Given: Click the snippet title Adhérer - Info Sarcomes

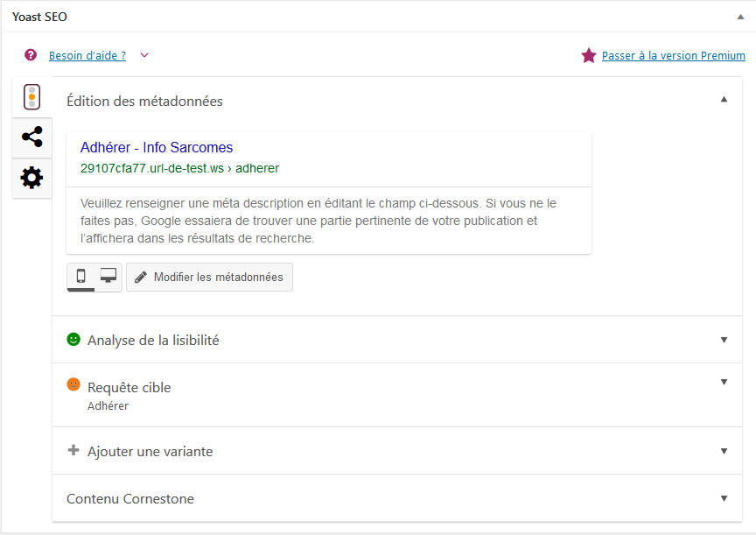Looking at the screenshot, I should click(157, 147).
